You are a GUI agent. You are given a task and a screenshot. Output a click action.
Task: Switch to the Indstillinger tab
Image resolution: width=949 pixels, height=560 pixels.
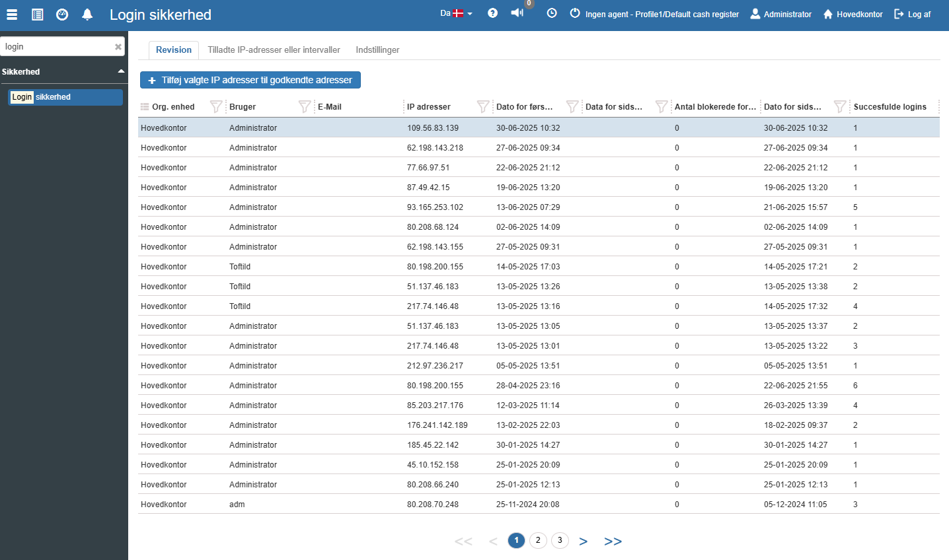[x=377, y=50]
